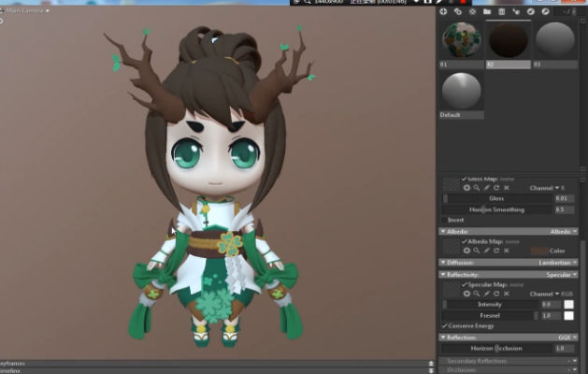The width and height of the screenshot is (588, 374).
Task: Click the last circular icon in material toolbar
Action: pos(545,11)
